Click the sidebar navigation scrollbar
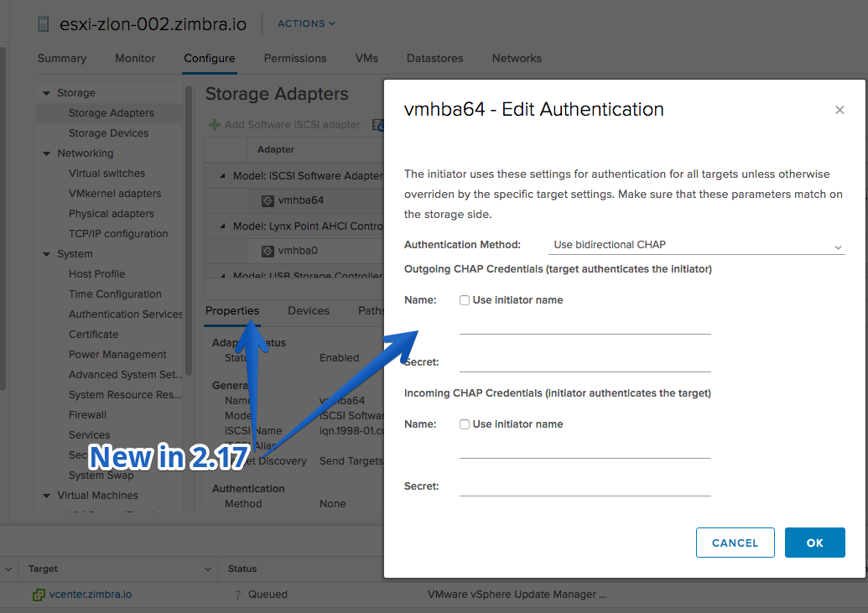 (x=189, y=231)
